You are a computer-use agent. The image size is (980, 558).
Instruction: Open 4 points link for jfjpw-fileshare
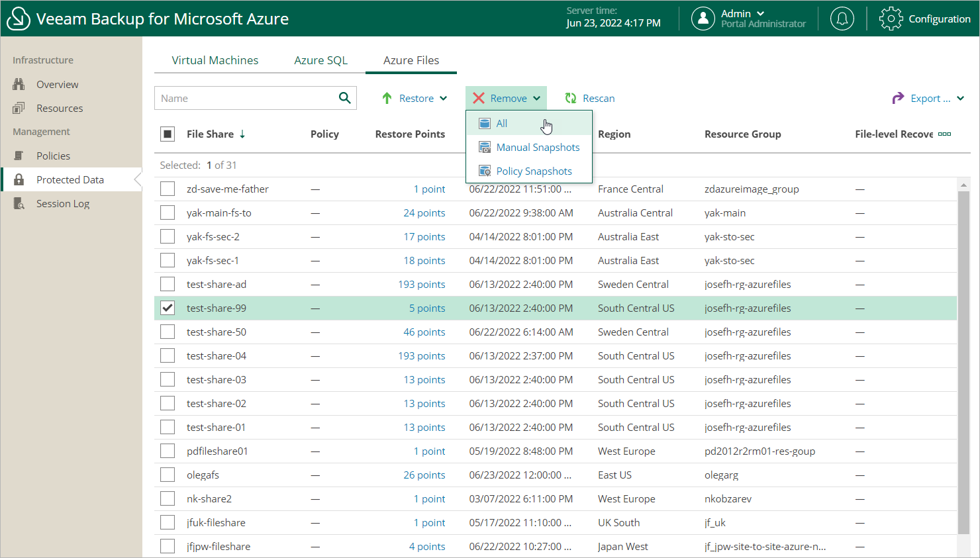click(x=427, y=546)
